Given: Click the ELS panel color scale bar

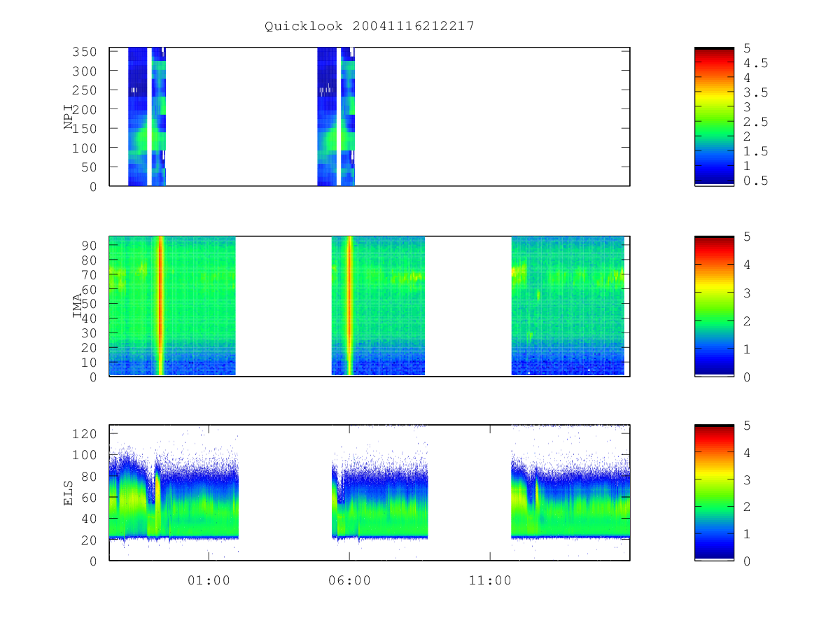Looking at the screenshot, I should pyautogui.click(x=714, y=493).
